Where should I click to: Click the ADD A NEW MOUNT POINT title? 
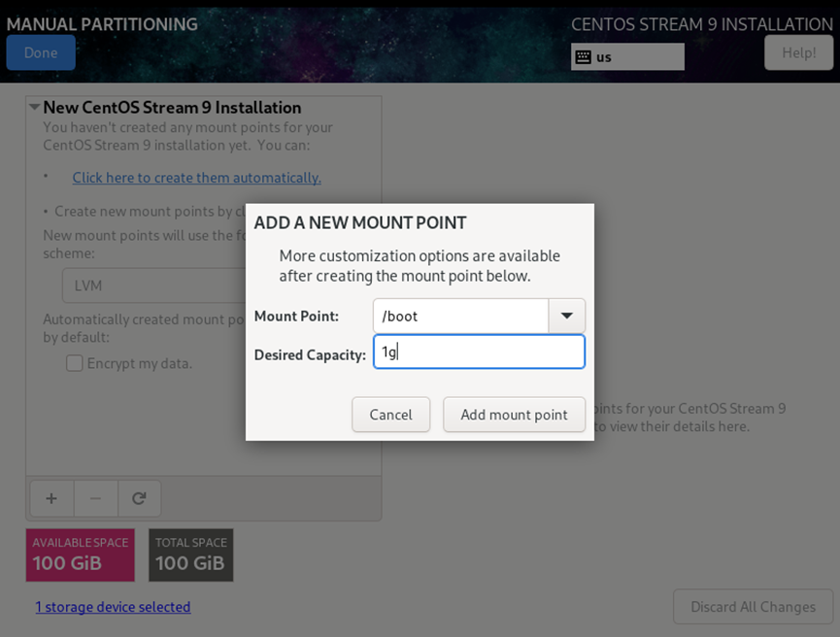tap(360, 222)
